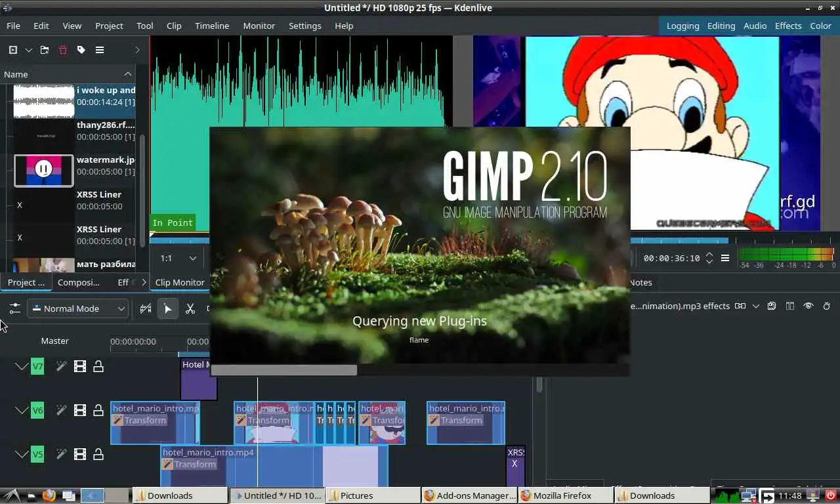Select the watermark.jpg thumbnail

44,171
